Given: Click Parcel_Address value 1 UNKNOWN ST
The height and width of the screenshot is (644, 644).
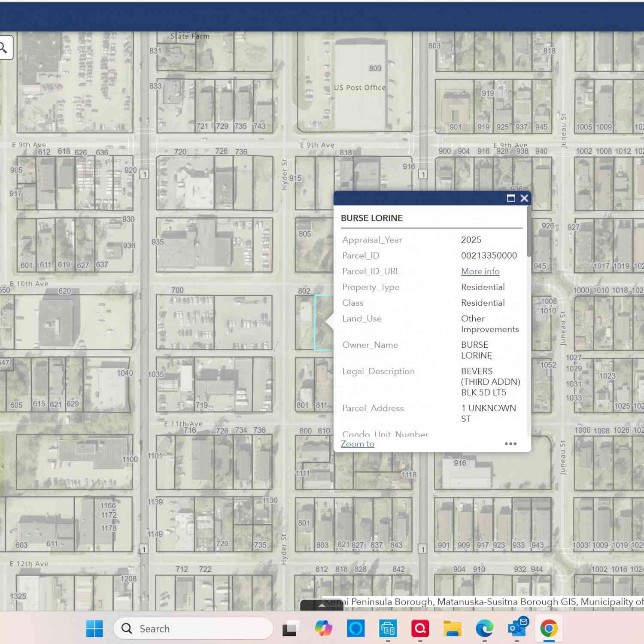Looking at the screenshot, I should (x=489, y=413).
